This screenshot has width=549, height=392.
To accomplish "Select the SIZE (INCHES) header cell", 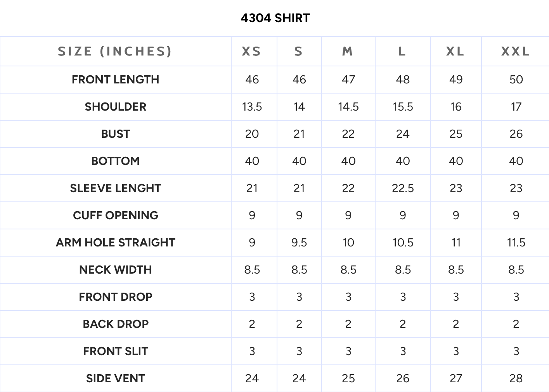I will pos(115,51).
